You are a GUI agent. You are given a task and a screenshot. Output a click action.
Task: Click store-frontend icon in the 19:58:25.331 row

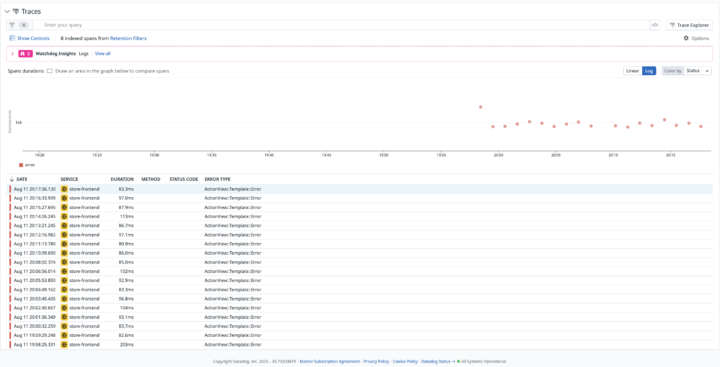pyautogui.click(x=64, y=344)
